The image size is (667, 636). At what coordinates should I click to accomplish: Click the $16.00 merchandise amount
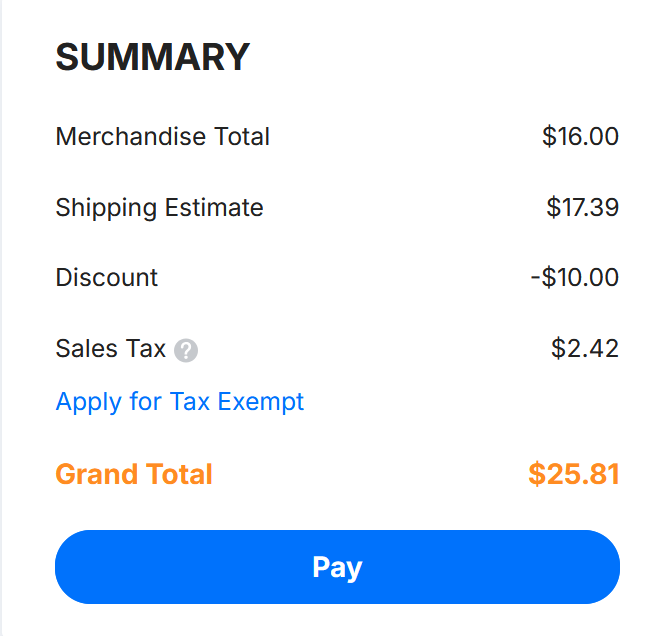(x=580, y=137)
